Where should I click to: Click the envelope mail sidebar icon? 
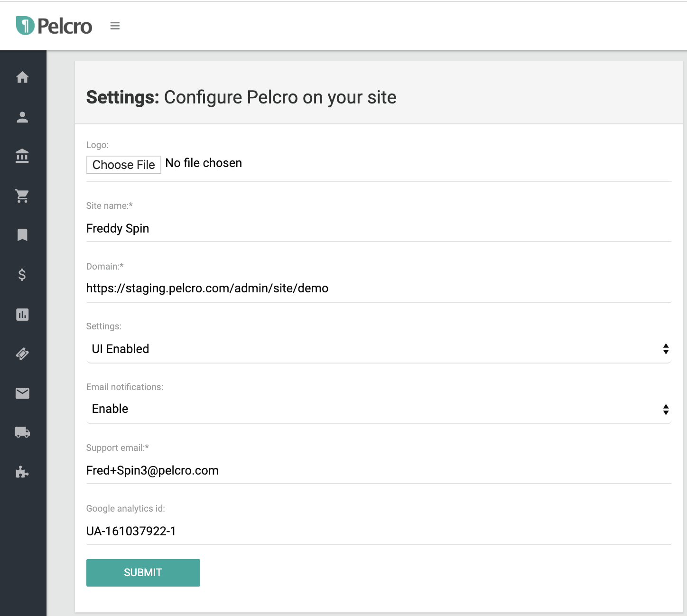coord(22,393)
